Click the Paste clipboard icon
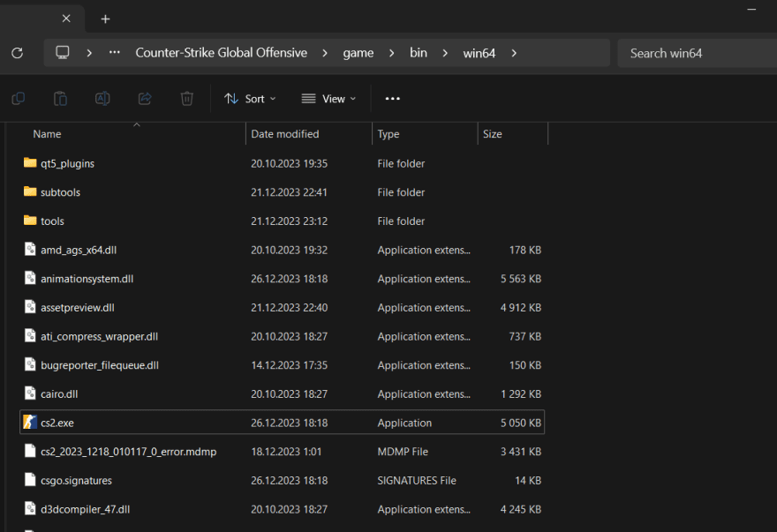 tap(60, 99)
